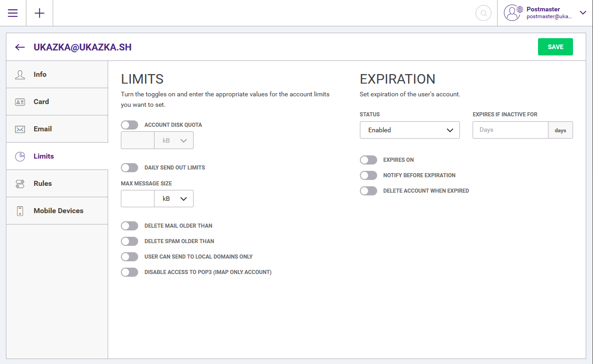This screenshot has width=593, height=364.
Task: Click the back arrow beside UKAZKA@UKAZKA.SH
Action: point(20,47)
